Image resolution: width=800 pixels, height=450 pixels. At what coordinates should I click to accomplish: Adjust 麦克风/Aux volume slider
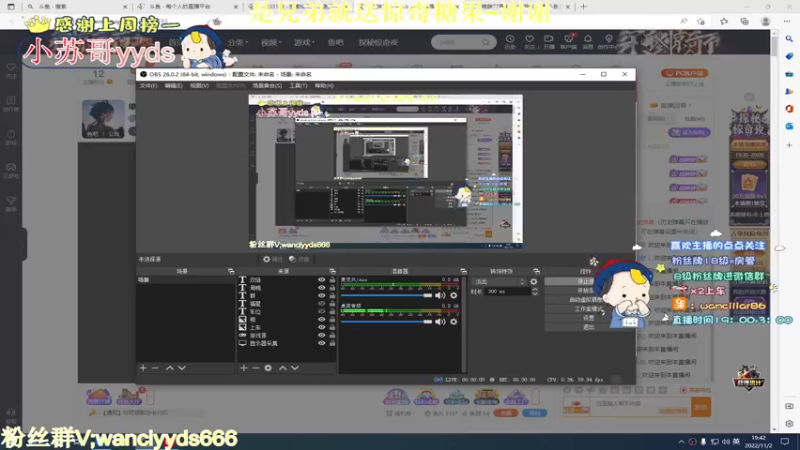pyautogui.click(x=386, y=295)
